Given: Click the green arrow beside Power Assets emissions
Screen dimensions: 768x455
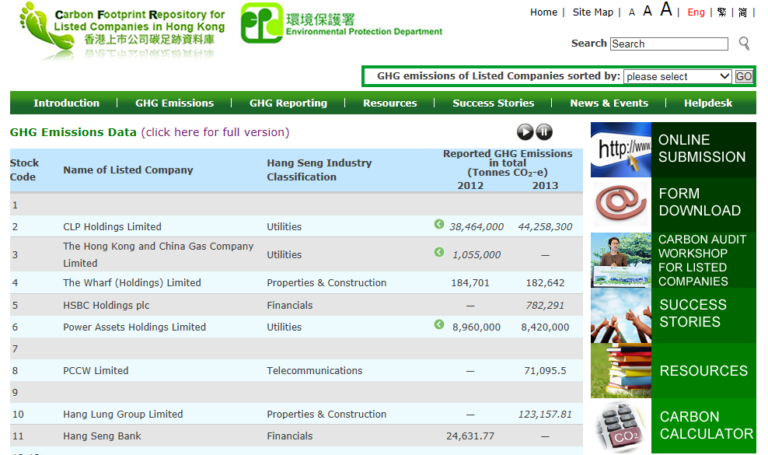Looking at the screenshot, I should [439, 324].
